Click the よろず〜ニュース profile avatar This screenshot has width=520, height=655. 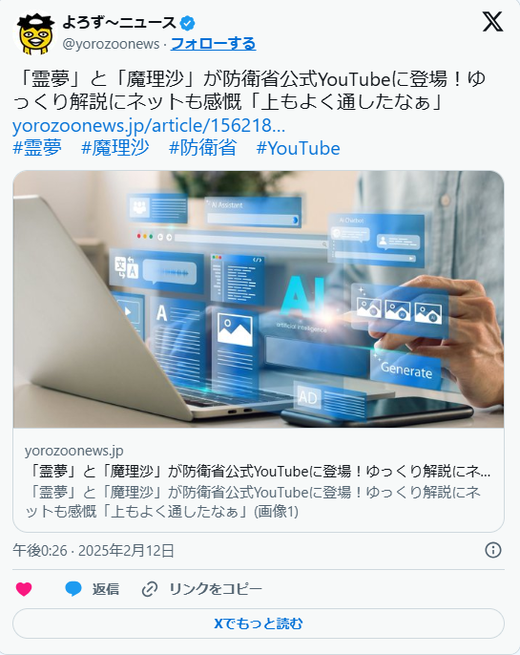(x=35, y=33)
